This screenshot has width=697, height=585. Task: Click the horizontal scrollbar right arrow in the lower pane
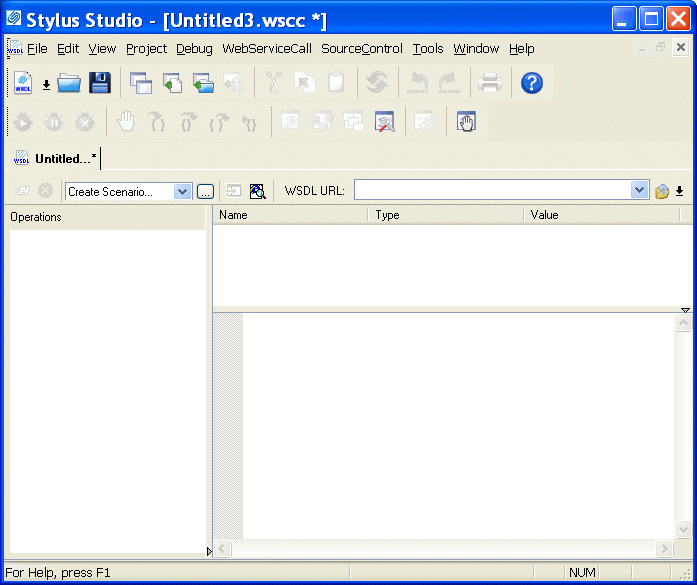663,549
